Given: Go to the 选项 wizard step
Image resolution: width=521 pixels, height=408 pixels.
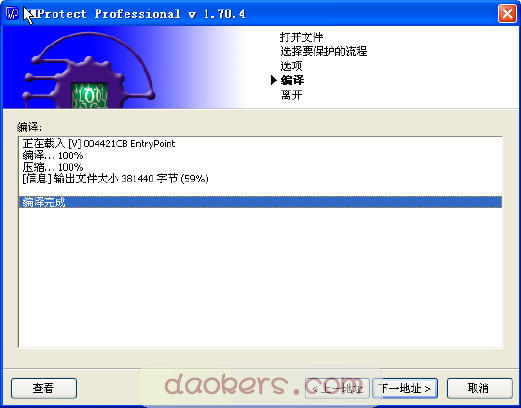Looking at the screenshot, I should (291, 66).
